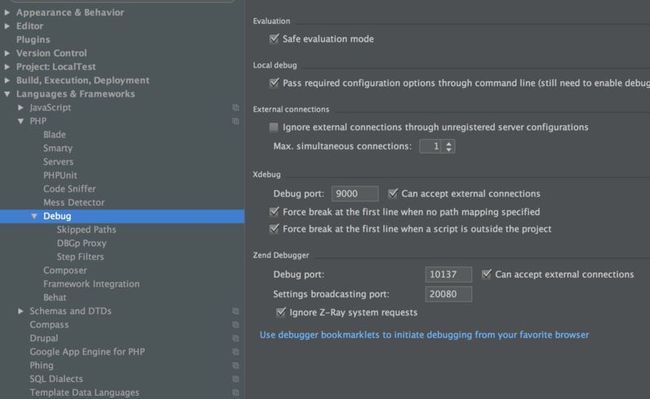The width and height of the screenshot is (650, 399).
Task: Toggle Xdebug Can accept external connections
Action: tap(393, 193)
